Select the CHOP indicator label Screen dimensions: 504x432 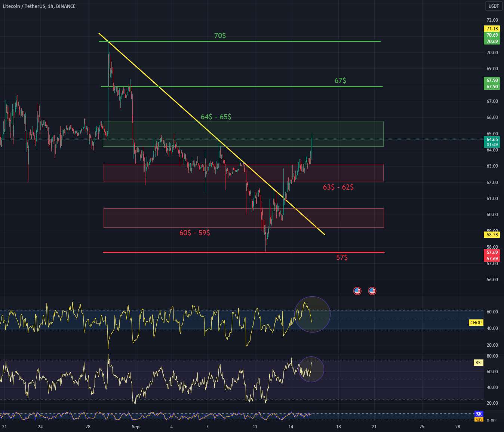(476, 322)
